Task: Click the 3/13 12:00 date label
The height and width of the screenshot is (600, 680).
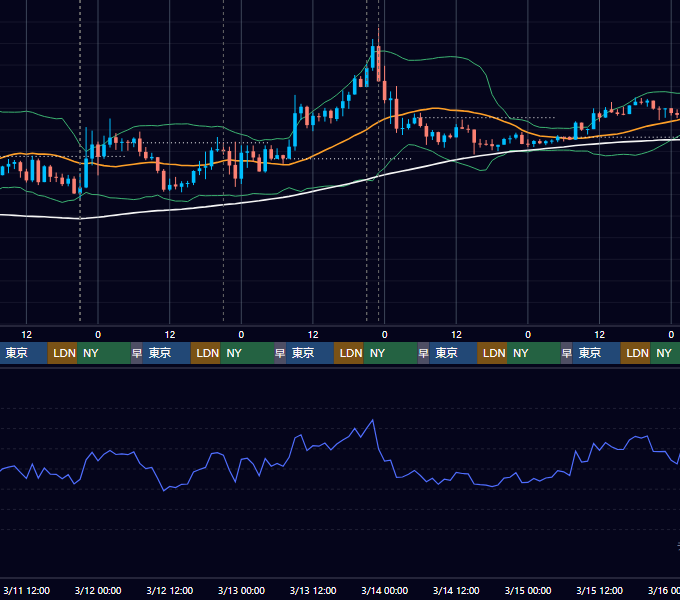Action: [x=313, y=590]
